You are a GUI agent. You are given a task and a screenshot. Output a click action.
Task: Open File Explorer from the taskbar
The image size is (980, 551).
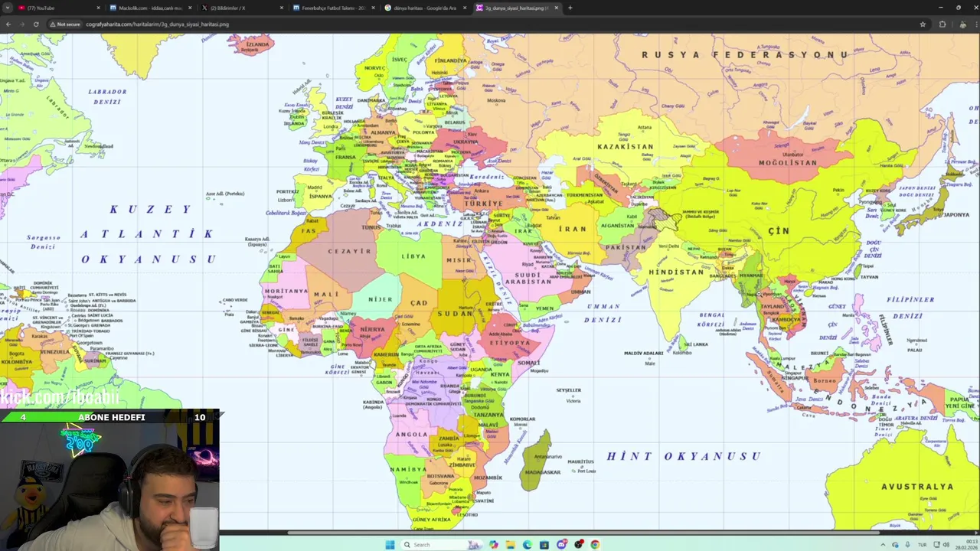pos(511,545)
